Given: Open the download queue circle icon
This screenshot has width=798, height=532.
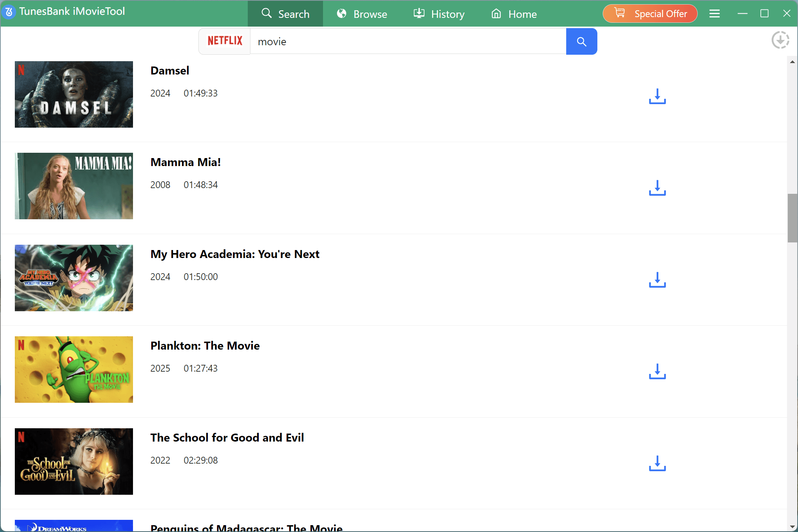Looking at the screenshot, I should pos(780,40).
